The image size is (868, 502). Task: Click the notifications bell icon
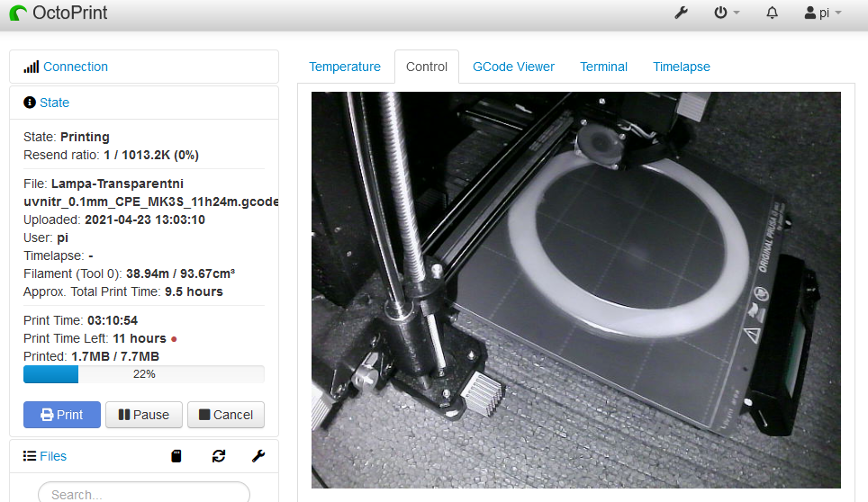pos(772,13)
